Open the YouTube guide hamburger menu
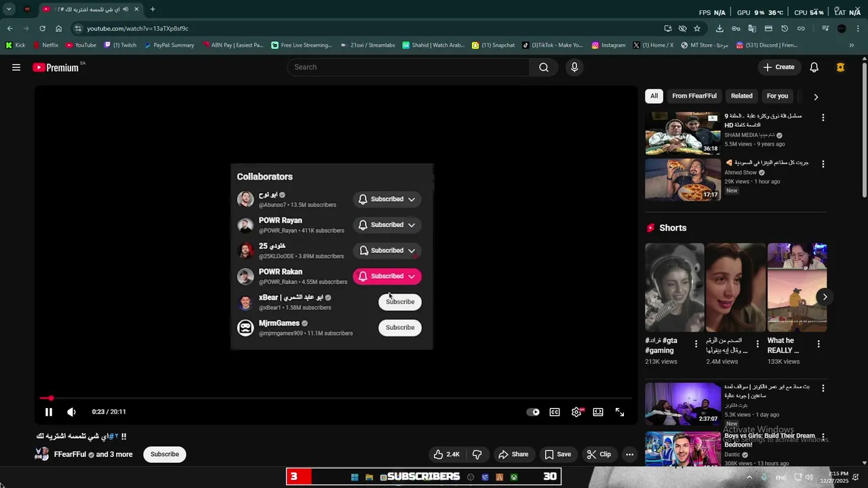 click(16, 67)
